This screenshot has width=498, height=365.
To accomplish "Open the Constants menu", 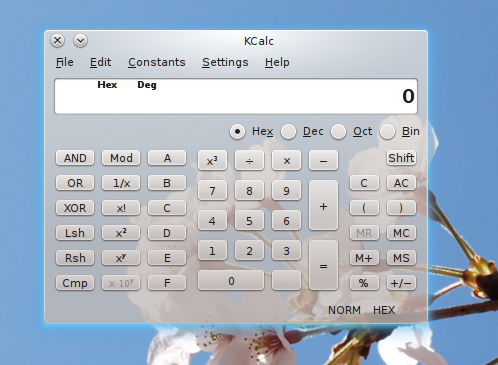I will coord(157,62).
